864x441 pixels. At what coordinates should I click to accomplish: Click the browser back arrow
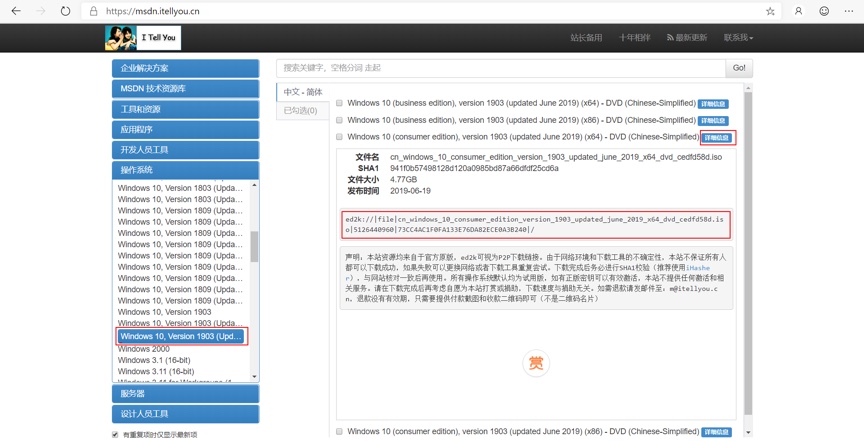16,11
